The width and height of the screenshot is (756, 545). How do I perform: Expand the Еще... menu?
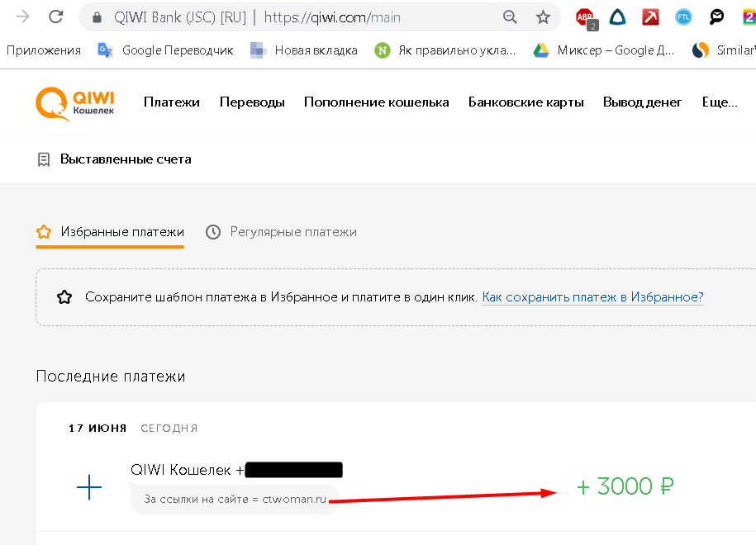[720, 102]
